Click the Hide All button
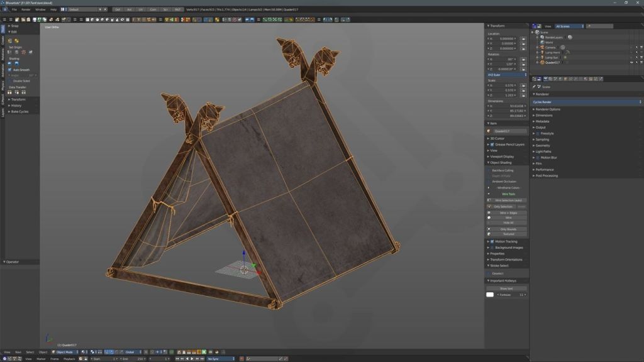Image resolution: width=644 pixels, height=362 pixels. (x=508, y=222)
